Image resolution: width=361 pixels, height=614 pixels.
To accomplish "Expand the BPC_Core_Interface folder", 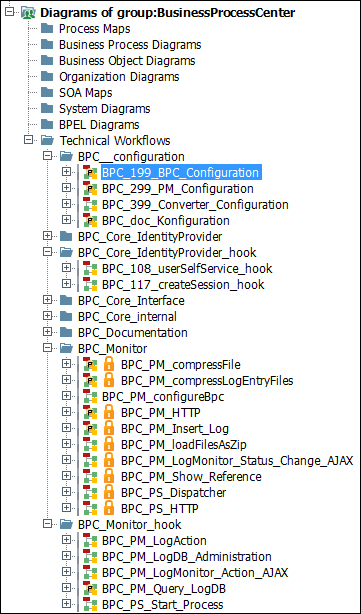I will click(47, 300).
